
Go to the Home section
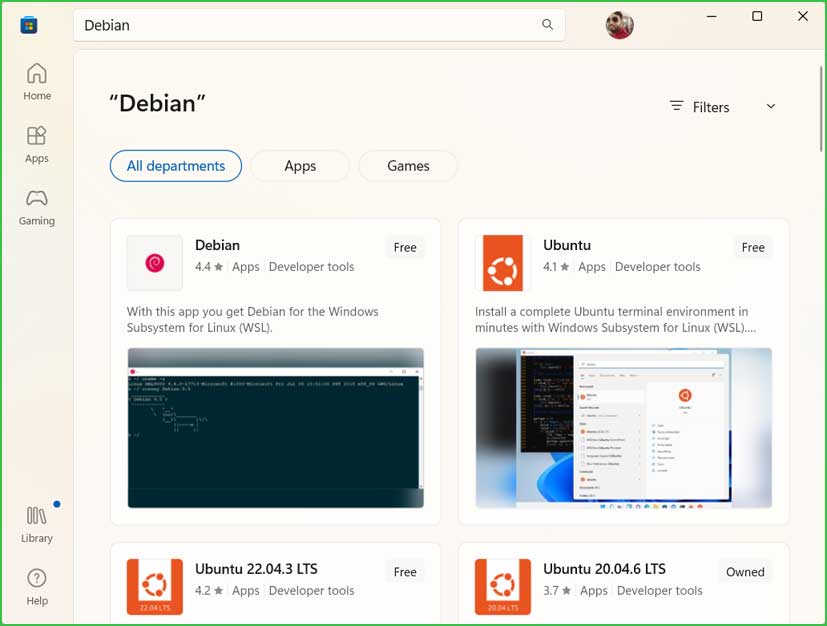[37, 81]
